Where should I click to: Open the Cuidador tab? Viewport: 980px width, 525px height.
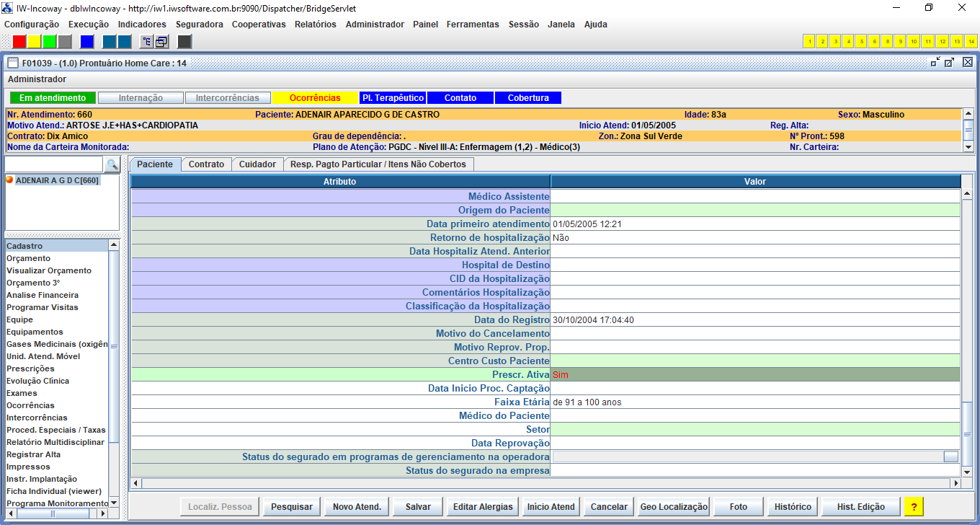pos(257,164)
